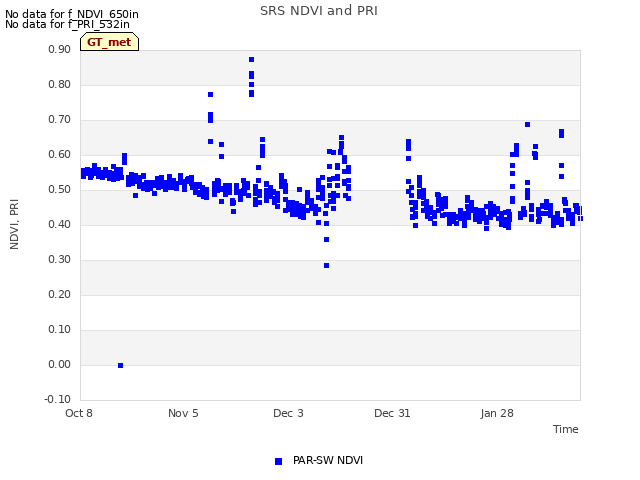Select the PAR-SW NDVI legend text
Screen dimensions: 640x480
tap(328, 460)
